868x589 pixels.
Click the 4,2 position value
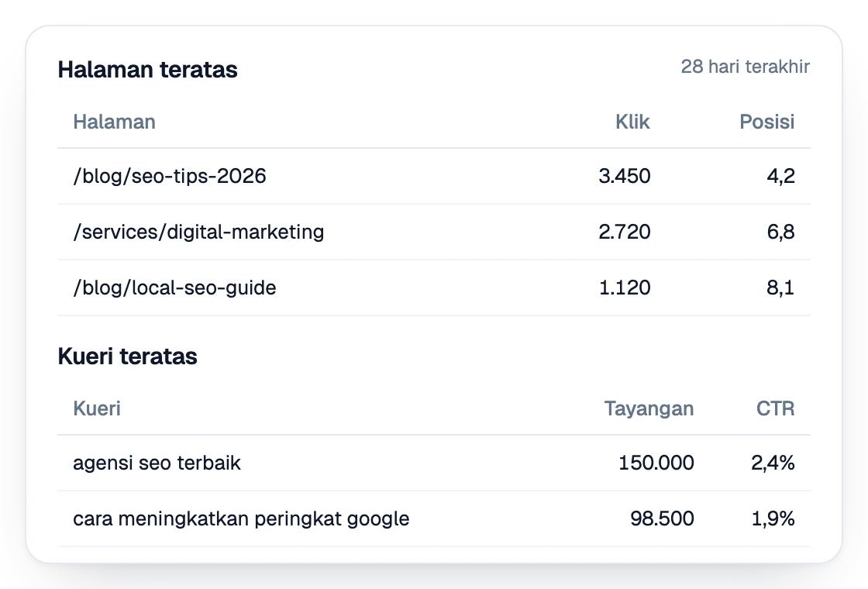coord(780,176)
